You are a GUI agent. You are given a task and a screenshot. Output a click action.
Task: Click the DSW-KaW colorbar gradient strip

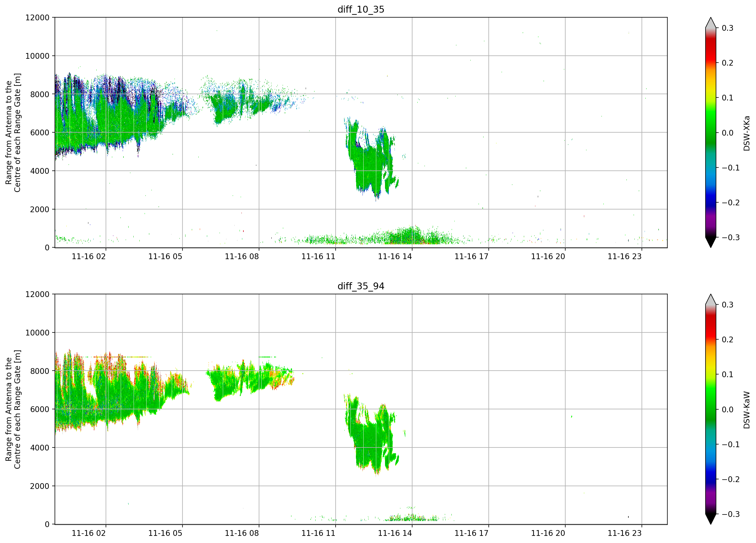[711, 410]
